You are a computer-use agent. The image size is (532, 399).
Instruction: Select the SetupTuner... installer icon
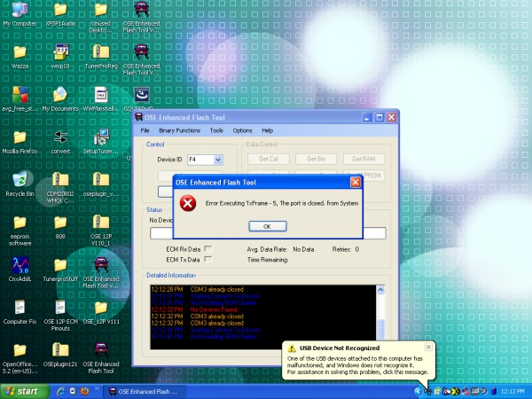101,142
